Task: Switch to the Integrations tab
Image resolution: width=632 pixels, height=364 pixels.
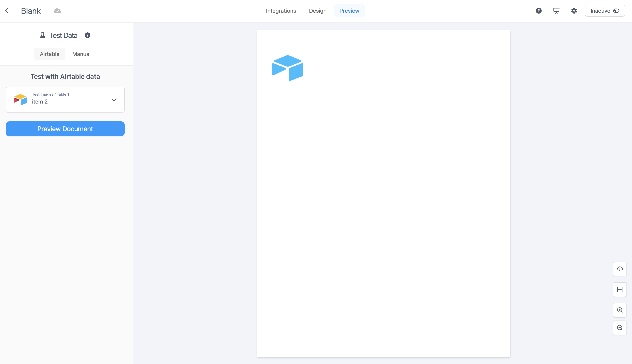Action: [x=281, y=11]
